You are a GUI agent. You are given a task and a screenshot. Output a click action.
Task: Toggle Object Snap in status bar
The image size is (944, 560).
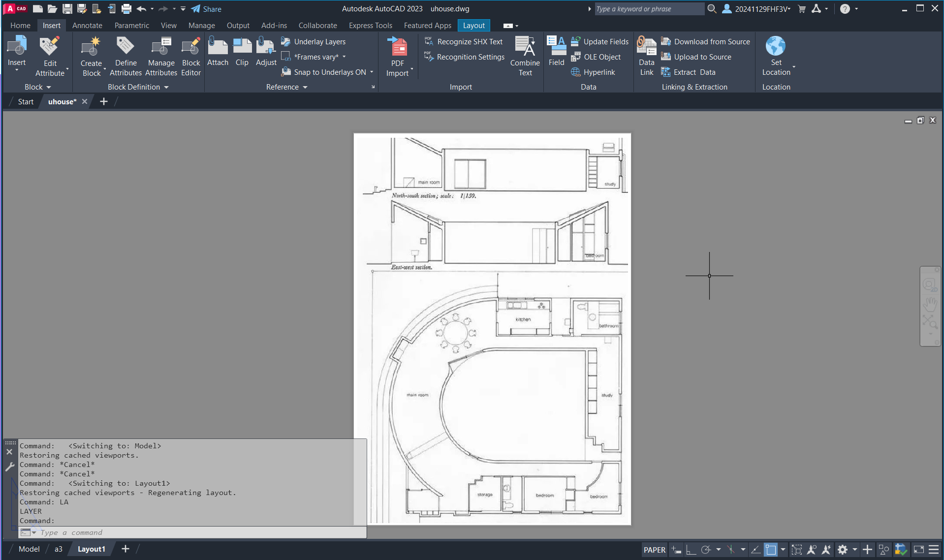click(771, 550)
